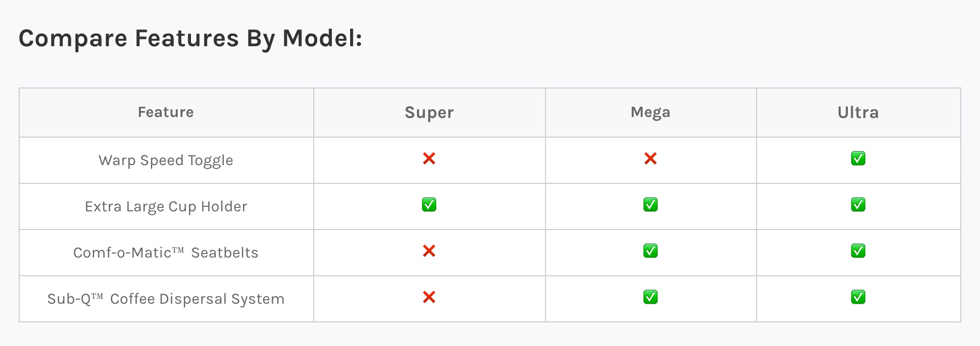Click Comf-o-Matic Seatbelts checkmark in Ultra column
The image size is (980, 346).
click(858, 251)
